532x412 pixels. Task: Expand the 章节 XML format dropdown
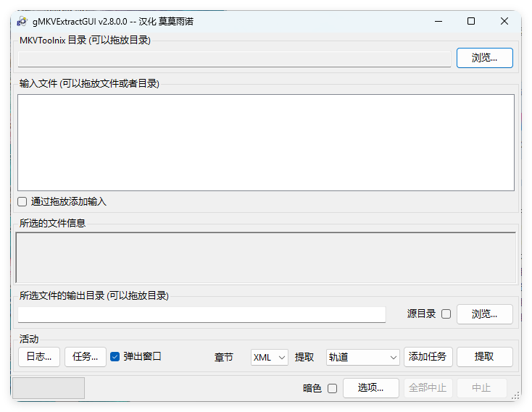point(270,357)
